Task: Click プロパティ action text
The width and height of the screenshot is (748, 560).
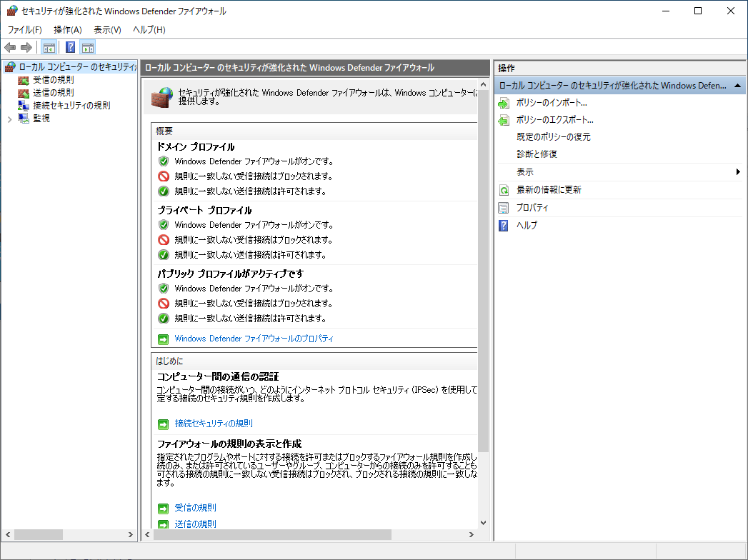Action: tap(532, 207)
